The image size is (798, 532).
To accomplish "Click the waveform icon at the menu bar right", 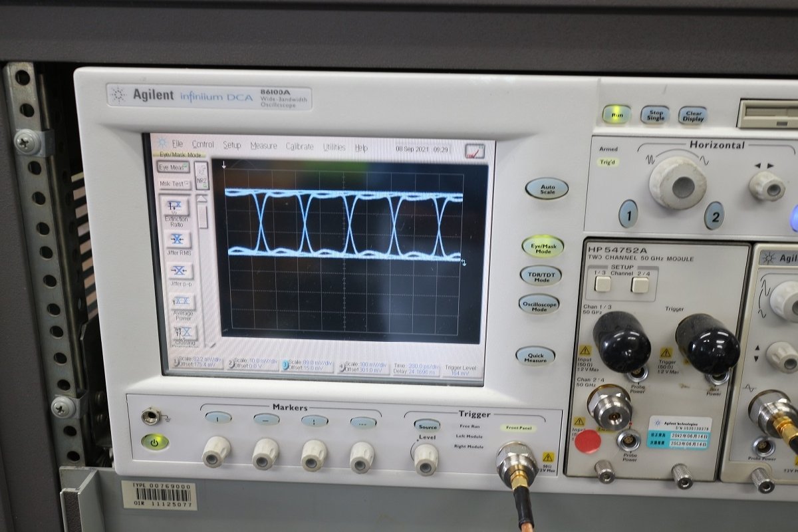I will coord(474,152).
